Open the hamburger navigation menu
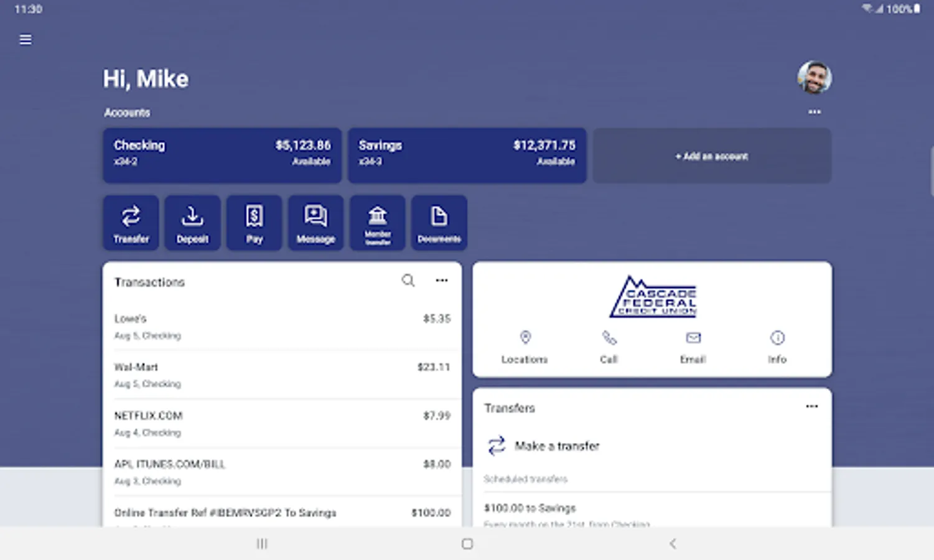Viewport: 934px width, 560px height. point(26,39)
